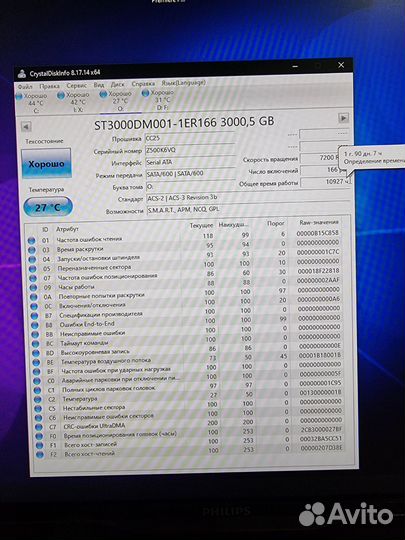Select the C: drive status tab
The height and width of the screenshot is (540, 405).
click(32, 103)
